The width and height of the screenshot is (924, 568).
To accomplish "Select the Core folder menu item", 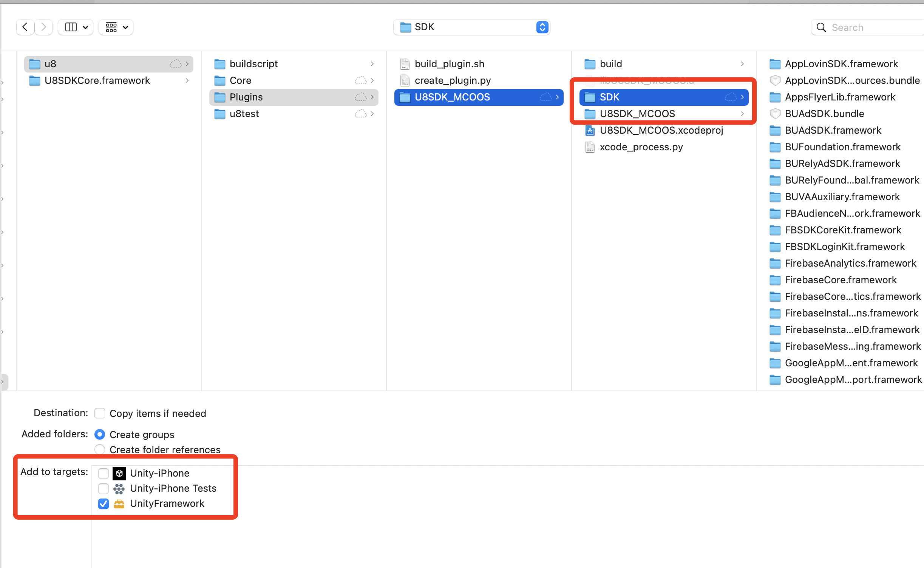I will pos(241,80).
